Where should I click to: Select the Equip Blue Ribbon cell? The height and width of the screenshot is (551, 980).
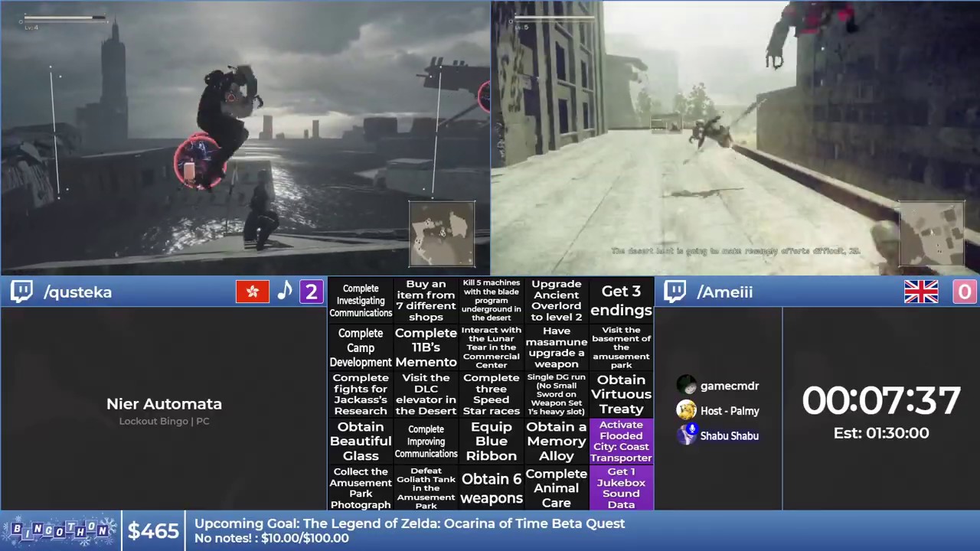[491, 441]
